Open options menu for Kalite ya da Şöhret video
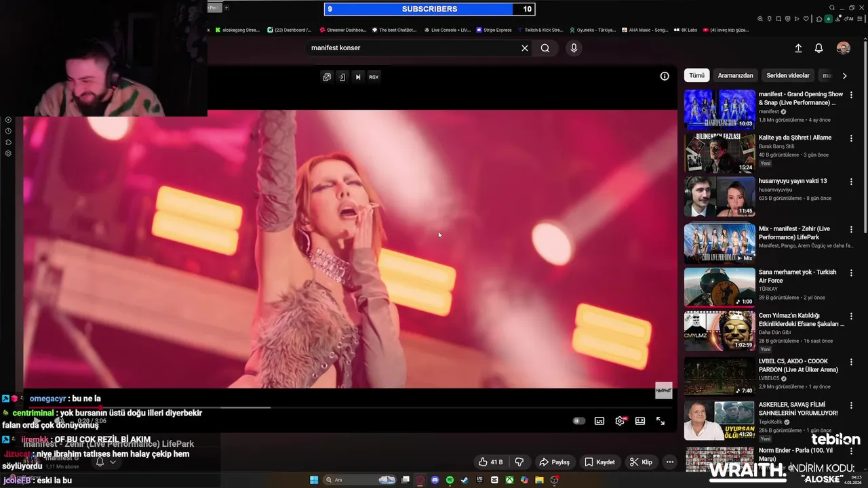This screenshot has width=868, height=488. pos(851,138)
